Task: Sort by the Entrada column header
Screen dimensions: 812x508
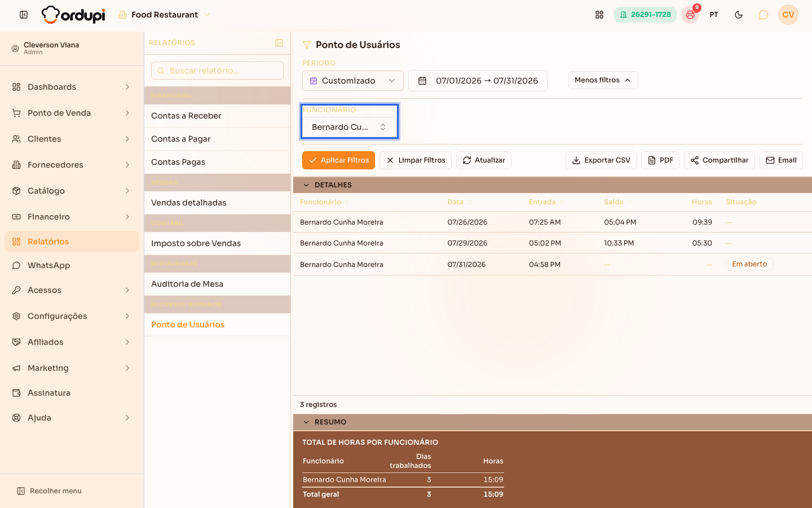Action: (x=546, y=202)
